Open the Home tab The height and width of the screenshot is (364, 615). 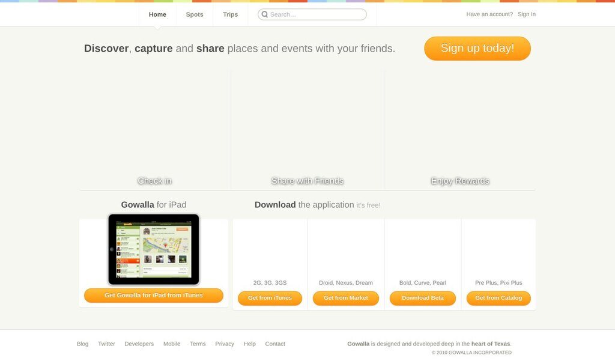tap(157, 14)
